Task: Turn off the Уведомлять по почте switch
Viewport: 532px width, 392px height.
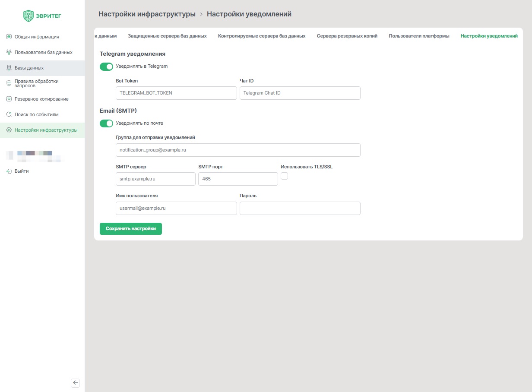Action: (x=106, y=123)
